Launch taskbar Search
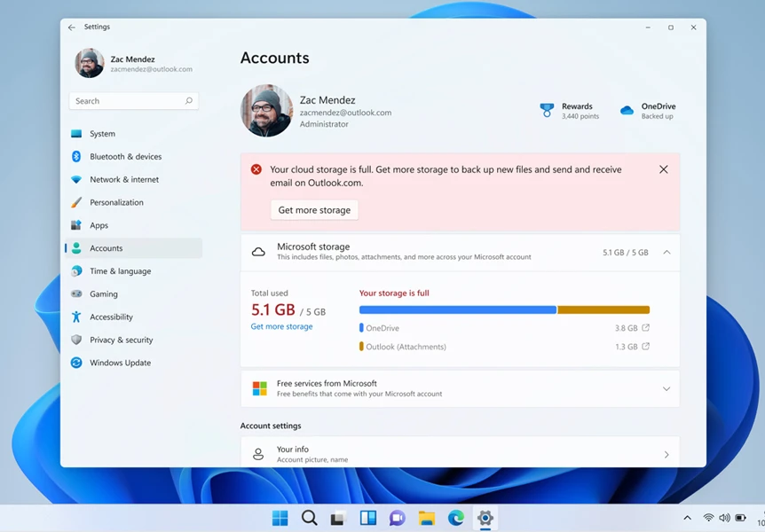Image resolution: width=765 pixels, height=532 pixels. pos(310,518)
